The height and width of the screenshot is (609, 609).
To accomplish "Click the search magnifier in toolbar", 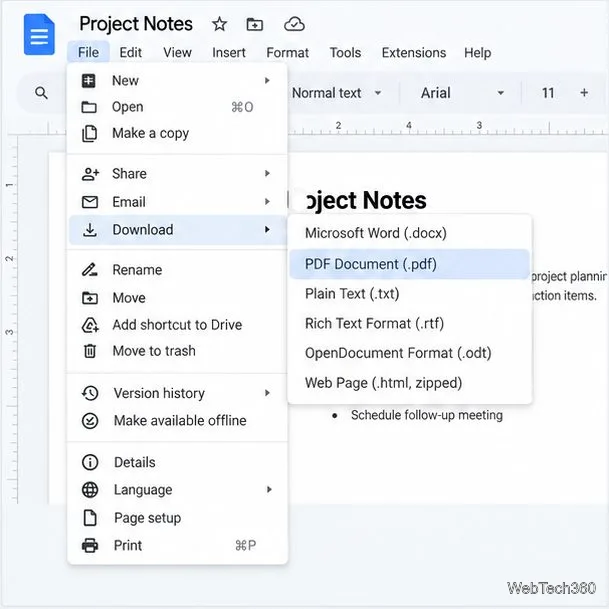I will pyautogui.click(x=41, y=93).
